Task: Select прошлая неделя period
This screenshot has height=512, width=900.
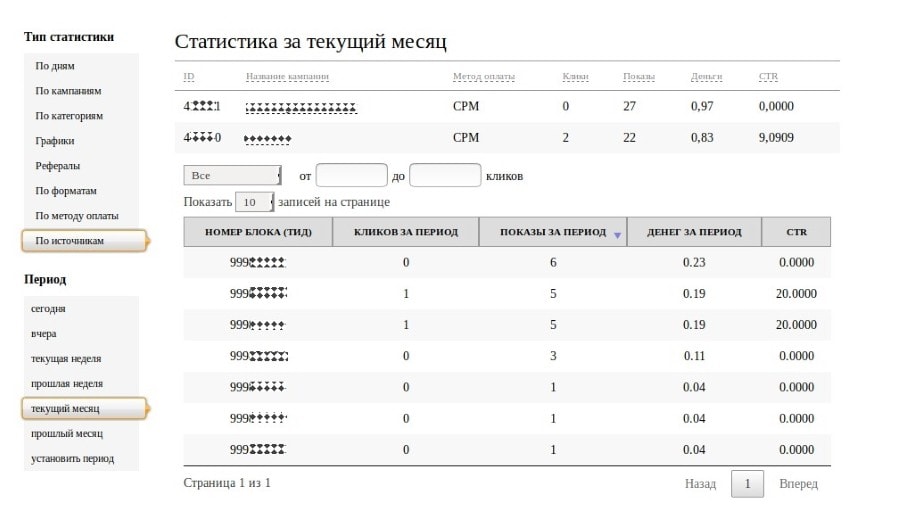Action: [x=67, y=384]
